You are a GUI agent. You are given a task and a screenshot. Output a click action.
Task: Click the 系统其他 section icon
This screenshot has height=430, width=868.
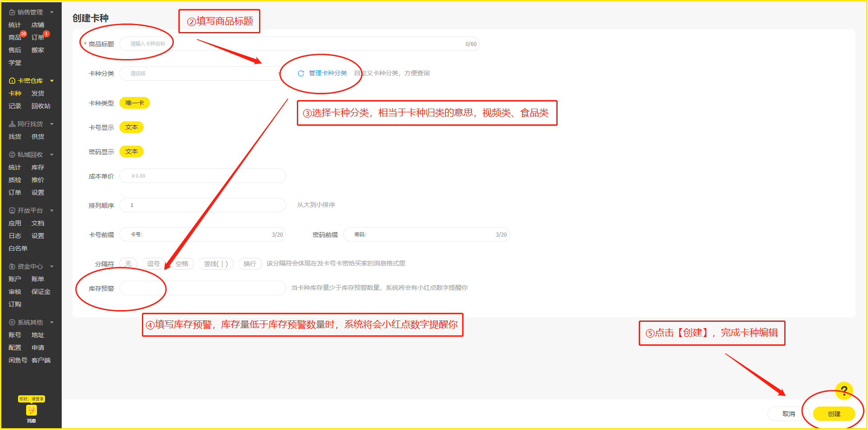pyautogui.click(x=12, y=322)
